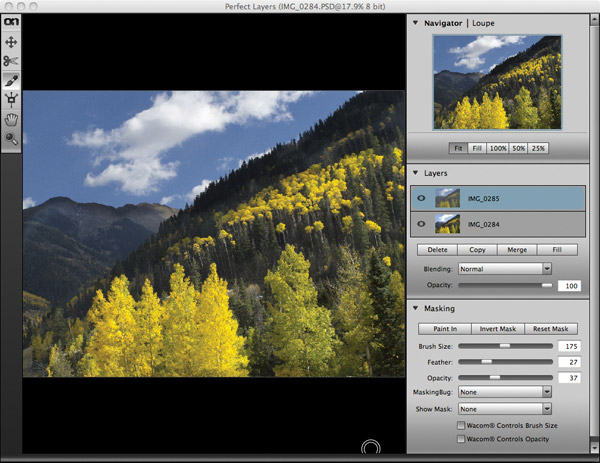Screen dimensions: 600x463
Task: Collapse the Layers panel
Action: (x=416, y=173)
